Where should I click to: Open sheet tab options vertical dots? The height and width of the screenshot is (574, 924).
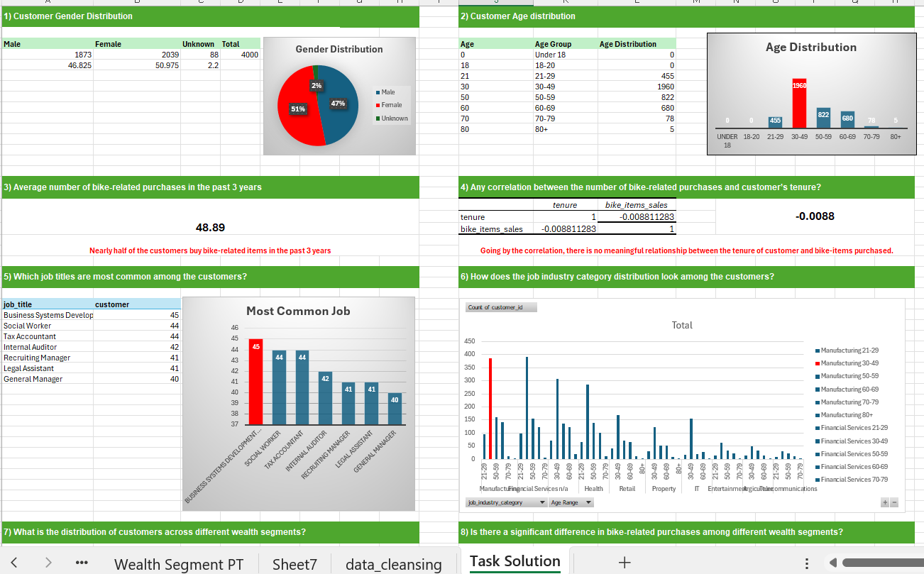click(x=805, y=563)
